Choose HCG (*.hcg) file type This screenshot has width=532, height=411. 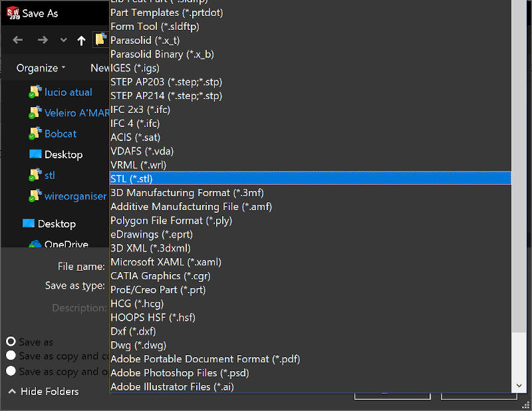pos(310,304)
